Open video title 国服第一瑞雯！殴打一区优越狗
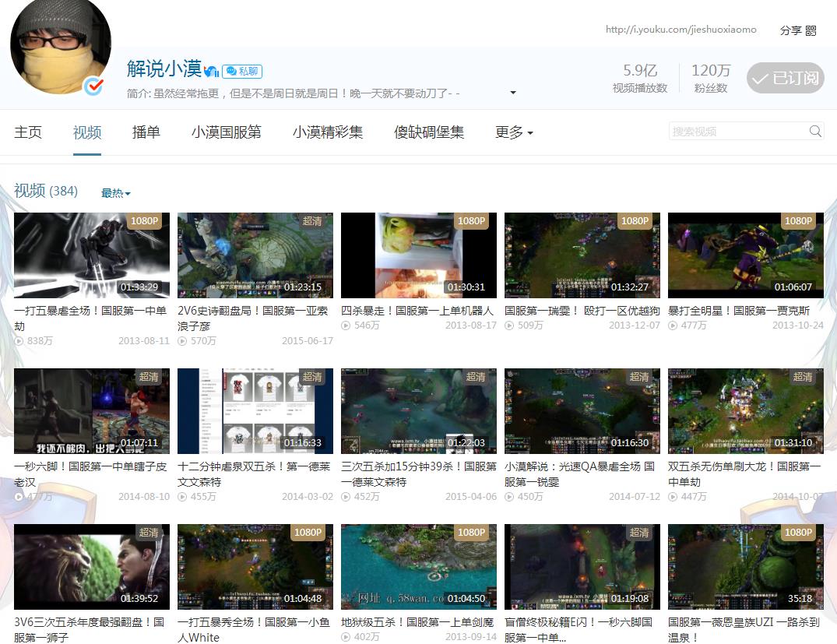The height and width of the screenshot is (644, 837). pyautogui.click(x=582, y=311)
